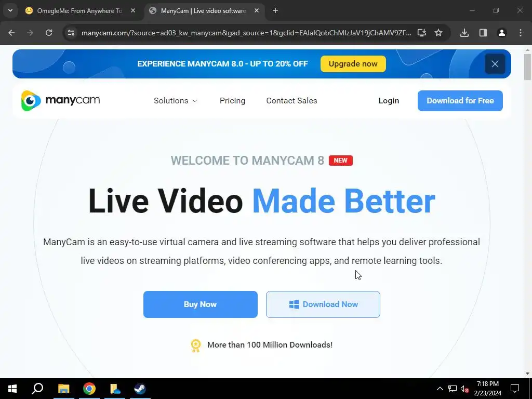Image resolution: width=532 pixels, height=399 pixels.
Task: Click the Chrome taskbar icon
Action: point(89,389)
